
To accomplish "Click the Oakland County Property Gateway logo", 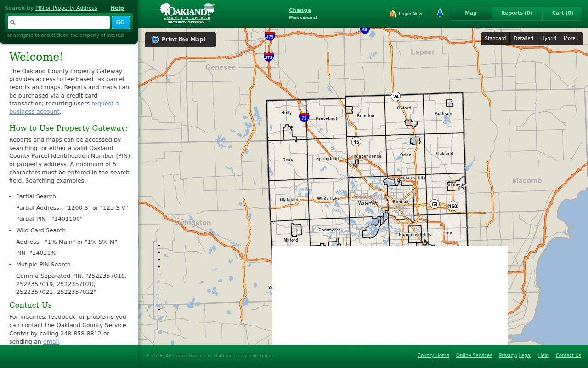I will (x=187, y=13).
